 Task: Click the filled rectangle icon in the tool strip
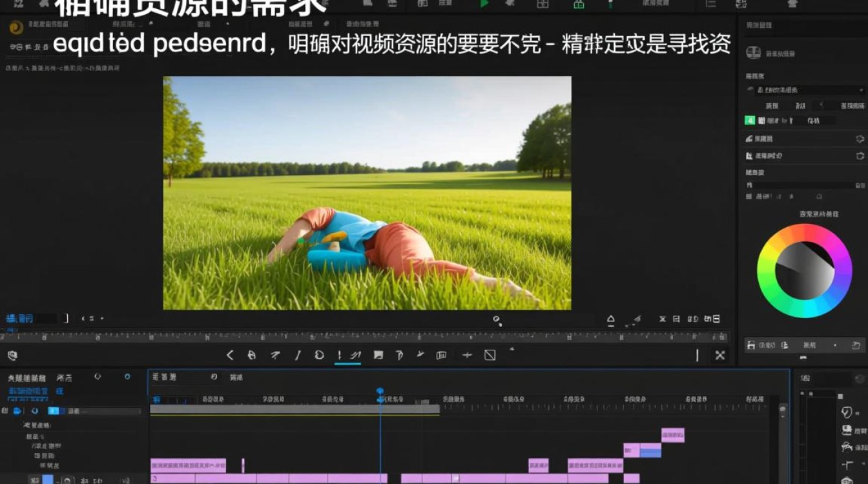pos(378,355)
